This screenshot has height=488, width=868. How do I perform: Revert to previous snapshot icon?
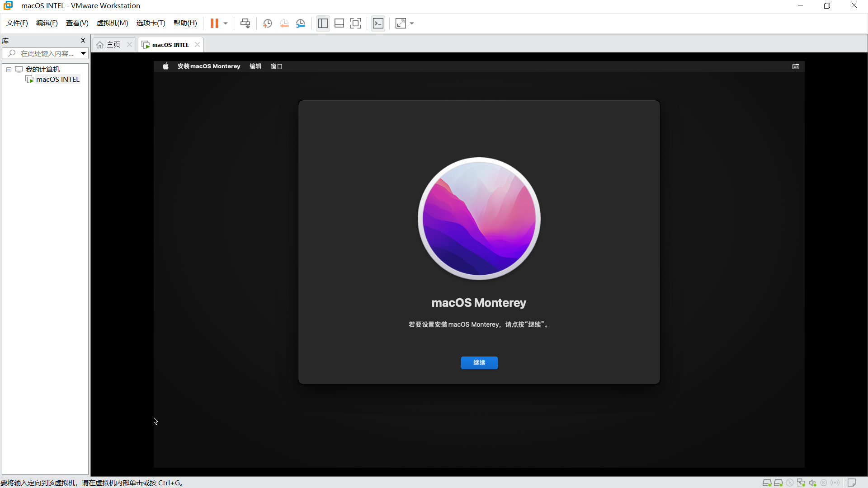click(x=284, y=23)
